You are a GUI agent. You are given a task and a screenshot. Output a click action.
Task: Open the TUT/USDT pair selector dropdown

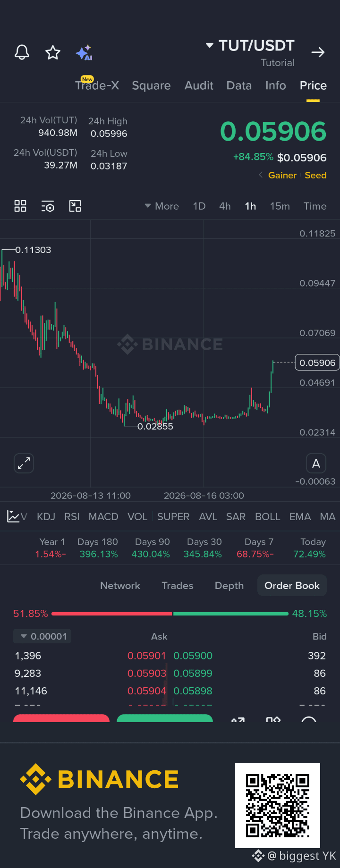tap(250, 46)
